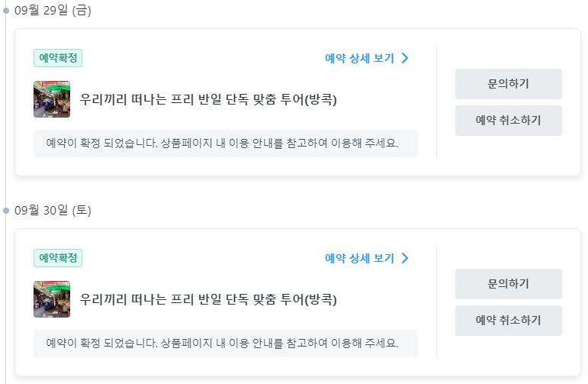
Task: Click chevron arrow in the 09월 29일 card
Action: (405, 58)
